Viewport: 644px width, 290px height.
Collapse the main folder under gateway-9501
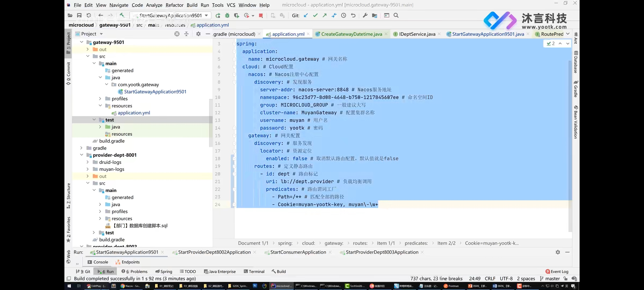point(94,63)
